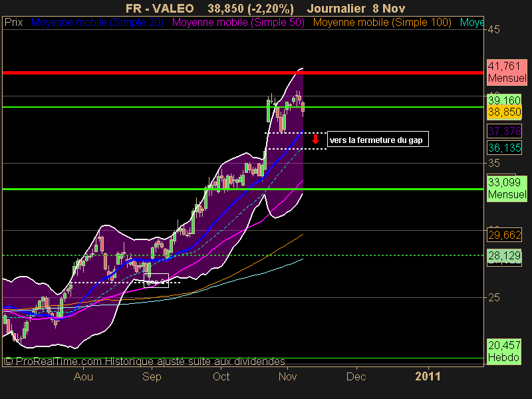Click the "Sep" month on the time axis
The height and width of the screenshot is (399, 532).
tap(152, 376)
